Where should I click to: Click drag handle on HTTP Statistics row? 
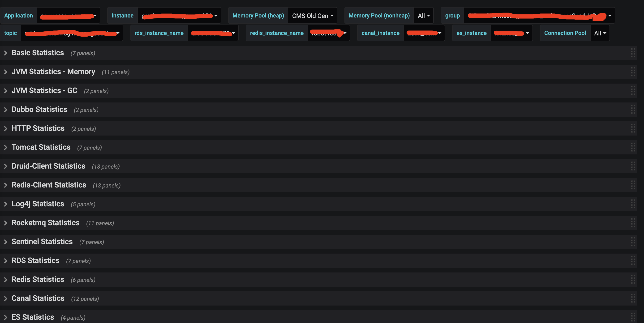click(x=633, y=128)
